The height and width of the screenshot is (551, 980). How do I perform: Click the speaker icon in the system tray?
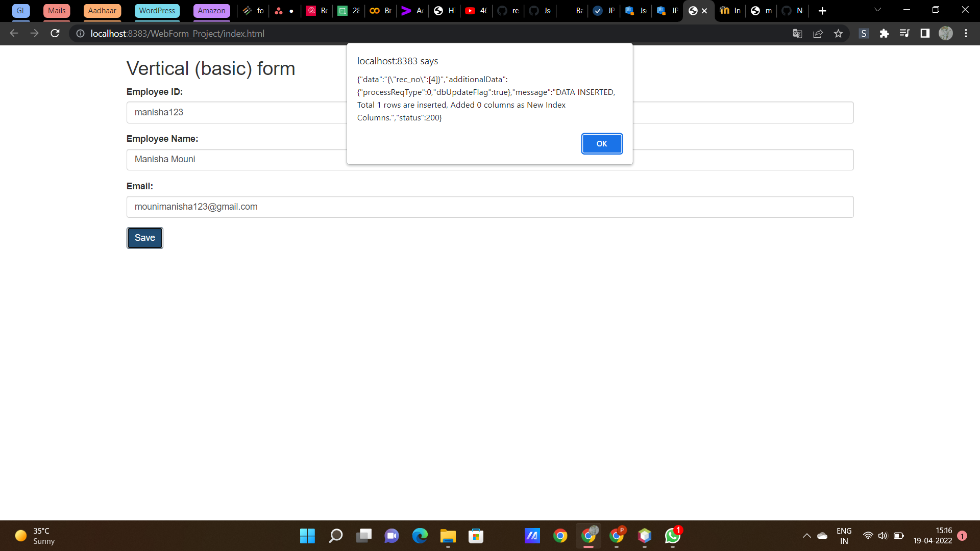coord(884,536)
